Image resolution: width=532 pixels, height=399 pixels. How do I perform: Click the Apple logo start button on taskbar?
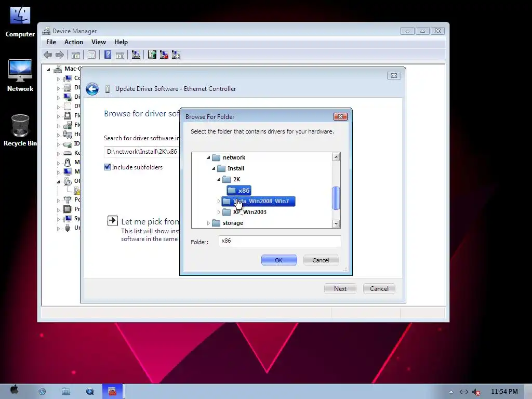pos(14,391)
